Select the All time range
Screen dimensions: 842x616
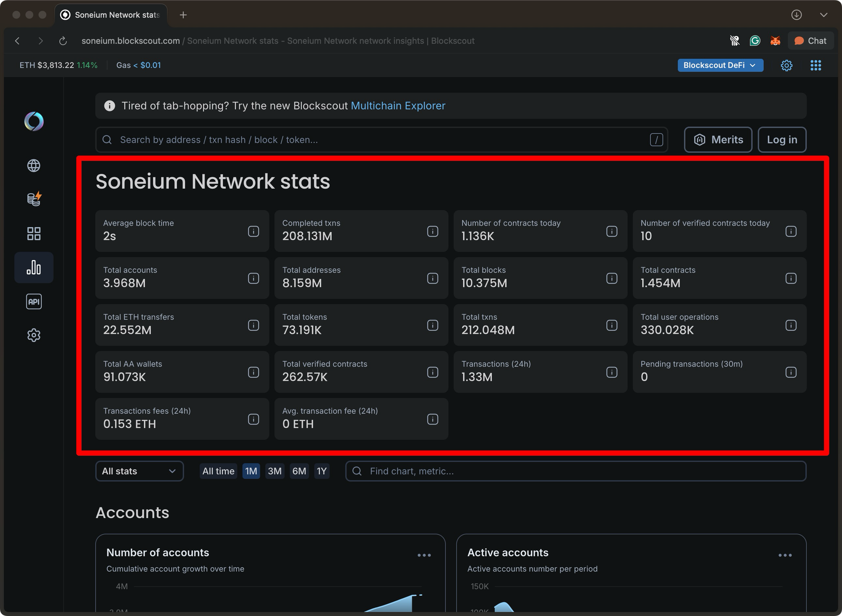pyautogui.click(x=218, y=471)
